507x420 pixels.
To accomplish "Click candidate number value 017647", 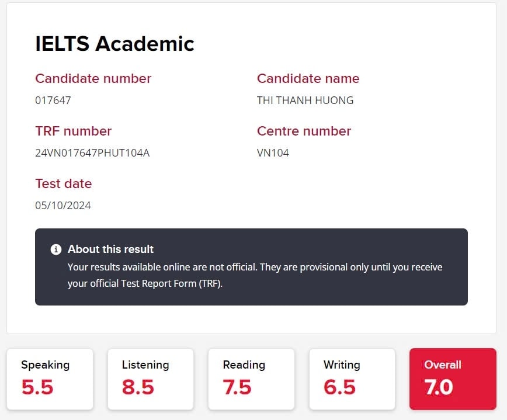I will click(x=53, y=100).
